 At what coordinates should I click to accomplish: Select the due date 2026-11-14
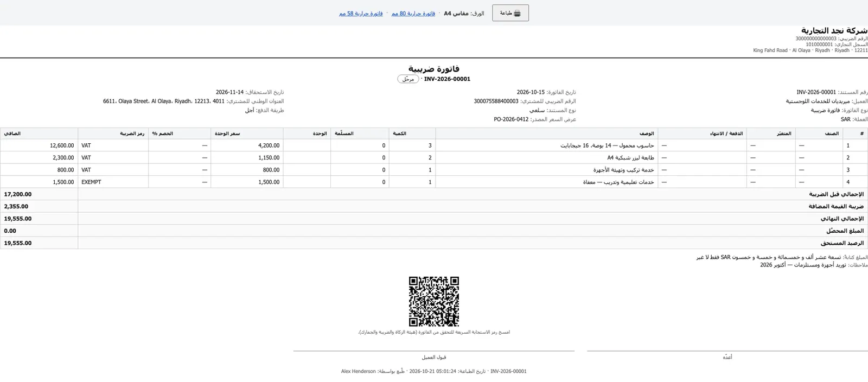click(230, 93)
